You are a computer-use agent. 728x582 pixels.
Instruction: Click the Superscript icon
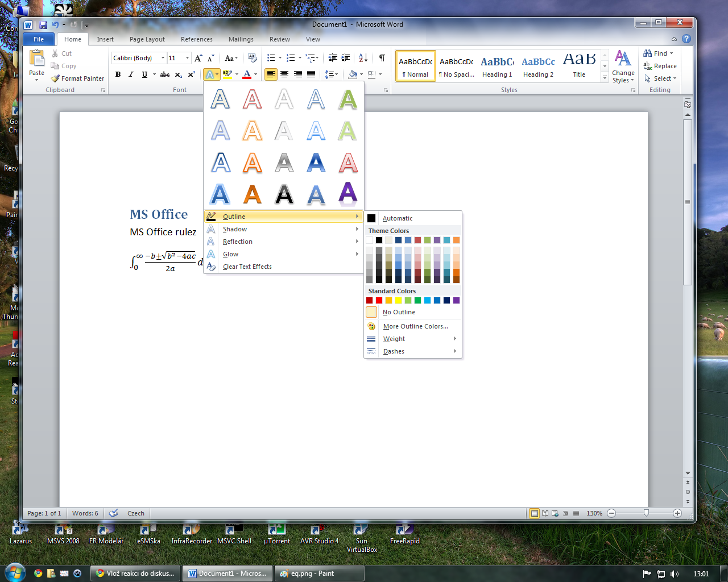coord(192,74)
